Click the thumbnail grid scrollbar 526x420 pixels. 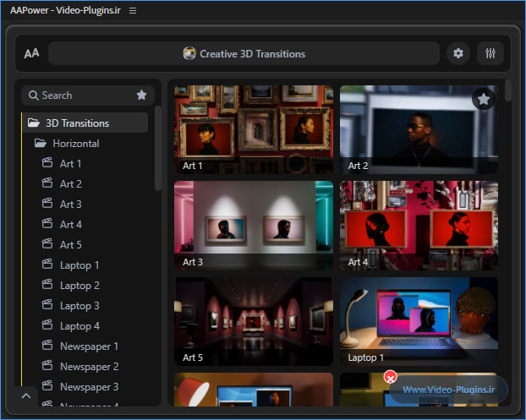tap(508, 90)
